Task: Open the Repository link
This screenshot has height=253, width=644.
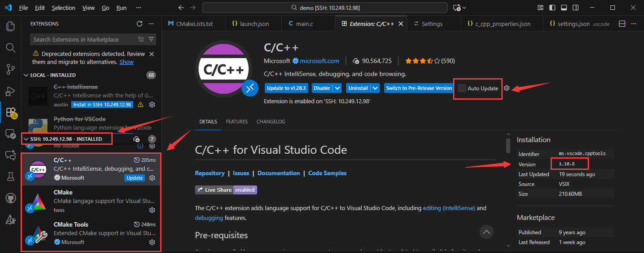Action: (210, 173)
